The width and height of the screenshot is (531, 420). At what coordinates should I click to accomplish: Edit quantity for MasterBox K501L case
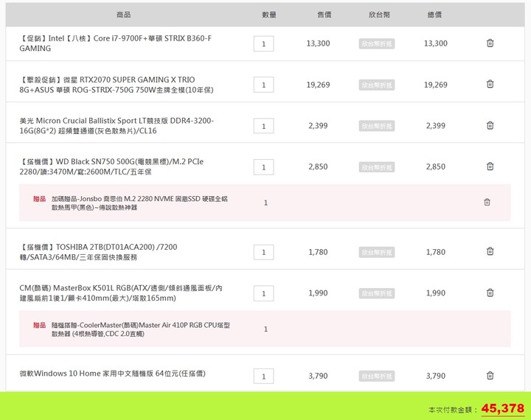click(x=263, y=293)
